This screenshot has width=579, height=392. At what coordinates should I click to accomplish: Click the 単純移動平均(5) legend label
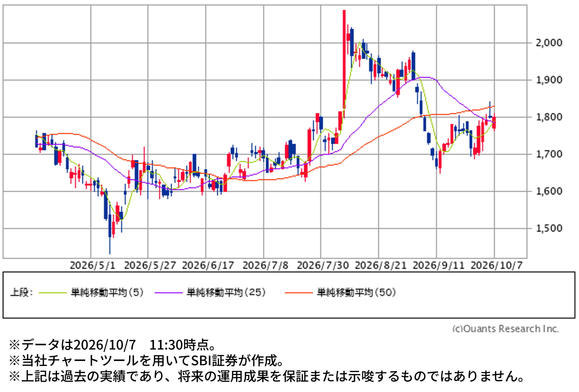pyautogui.click(x=107, y=292)
